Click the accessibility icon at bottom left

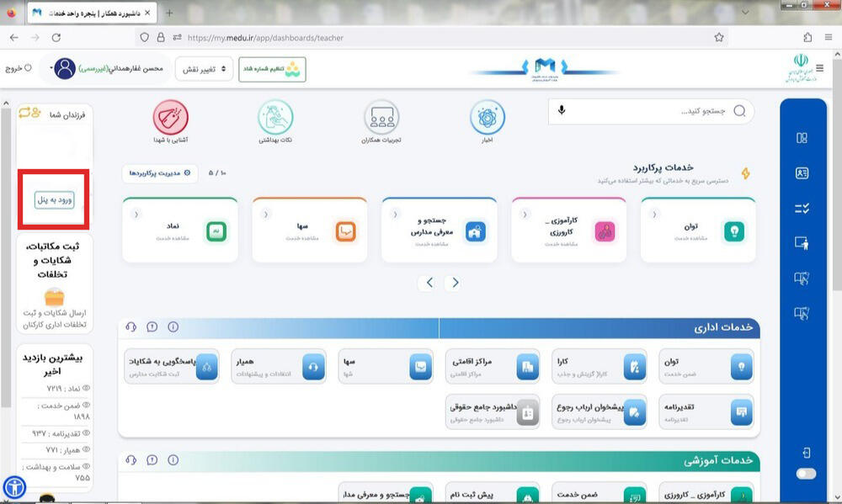[14, 487]
